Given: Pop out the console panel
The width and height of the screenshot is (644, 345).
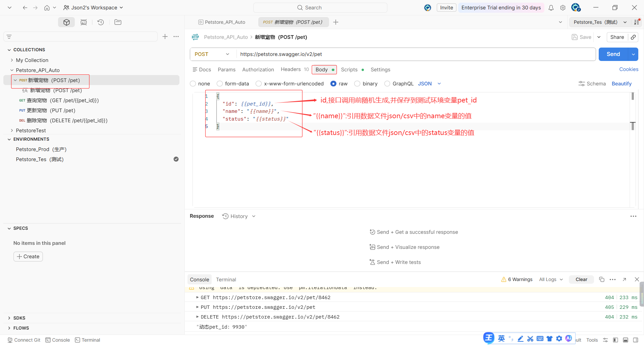Looking at the screenshot, I should [x=624, y=279].
